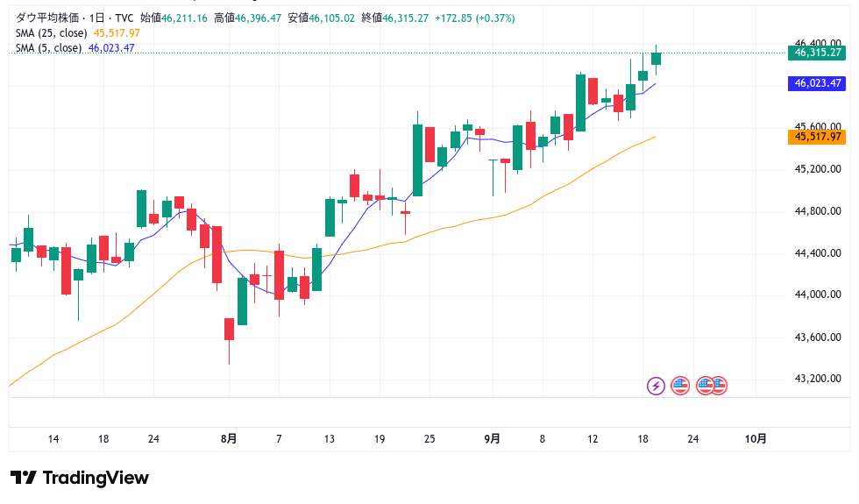Click the 44,000.00 price axis label
The height and width of the screenshot is (504, 859).
(x=817, y=295)
